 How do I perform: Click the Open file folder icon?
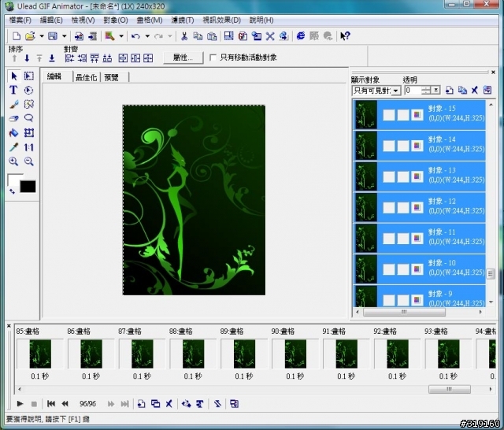tap(30, 36)
